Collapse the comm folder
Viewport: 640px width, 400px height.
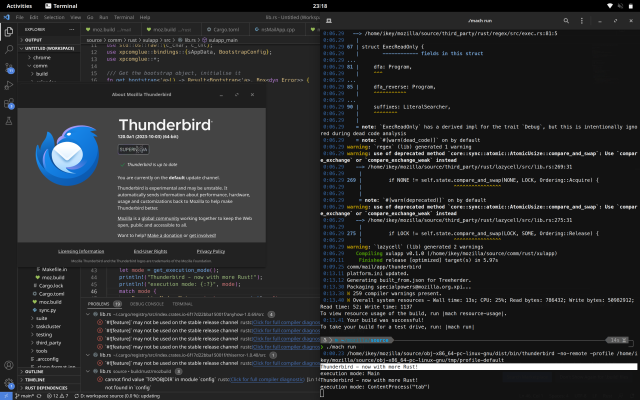[x=40, y=66]
